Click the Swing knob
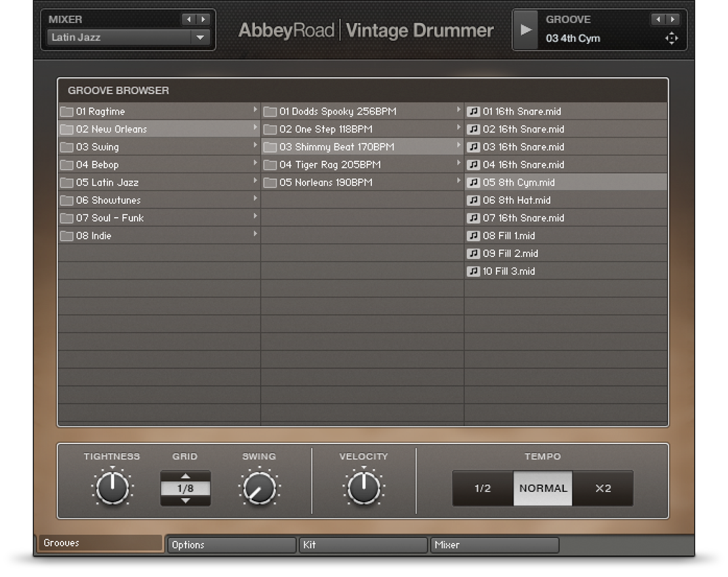 [259, 488]
